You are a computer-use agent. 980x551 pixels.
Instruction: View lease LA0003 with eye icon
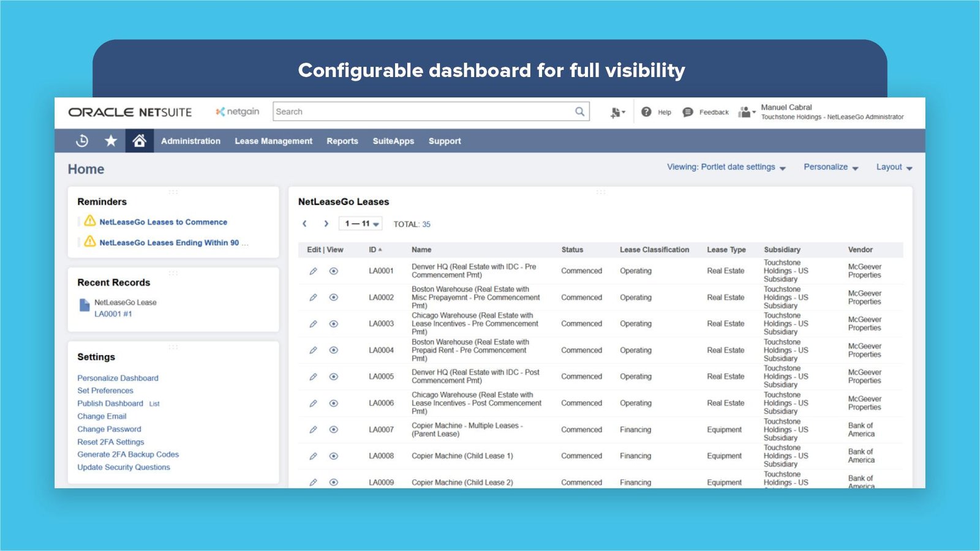coord(334,324)
